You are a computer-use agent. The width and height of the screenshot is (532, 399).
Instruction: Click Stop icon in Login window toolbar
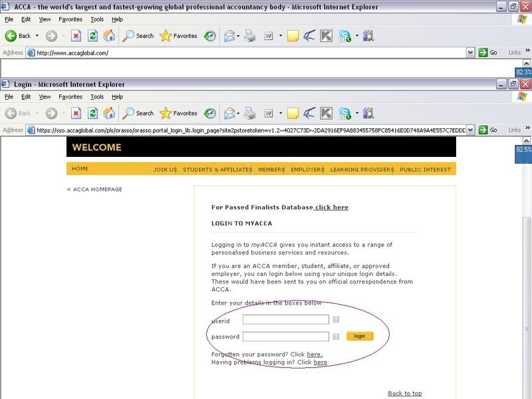(76, 113)
